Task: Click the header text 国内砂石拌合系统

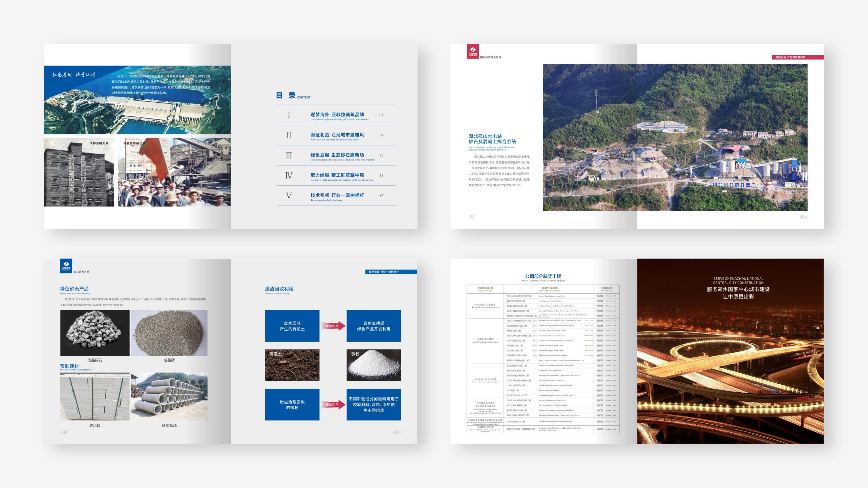Action: [490, 57]
